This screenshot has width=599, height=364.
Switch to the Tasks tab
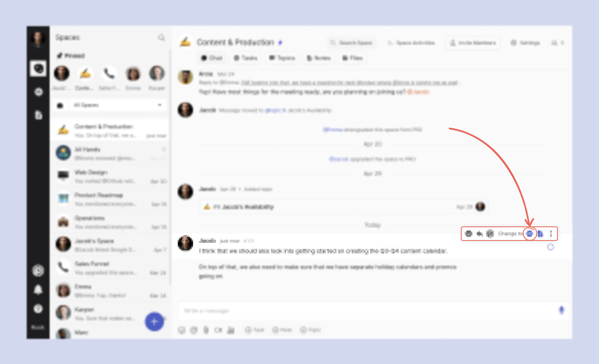[x=246, y=58]
